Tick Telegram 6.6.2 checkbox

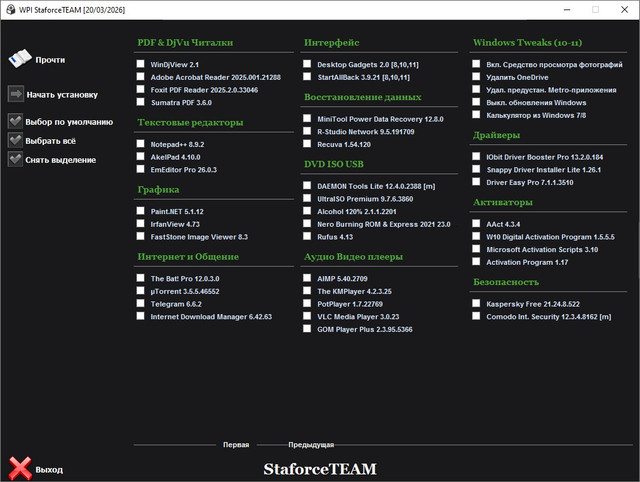coord(140,303)
